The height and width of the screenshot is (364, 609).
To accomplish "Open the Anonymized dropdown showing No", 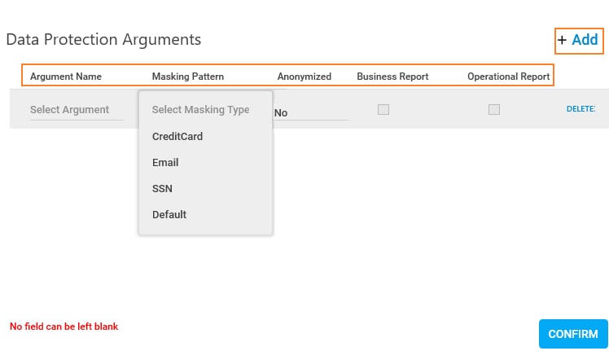I will tap(311, 113).
